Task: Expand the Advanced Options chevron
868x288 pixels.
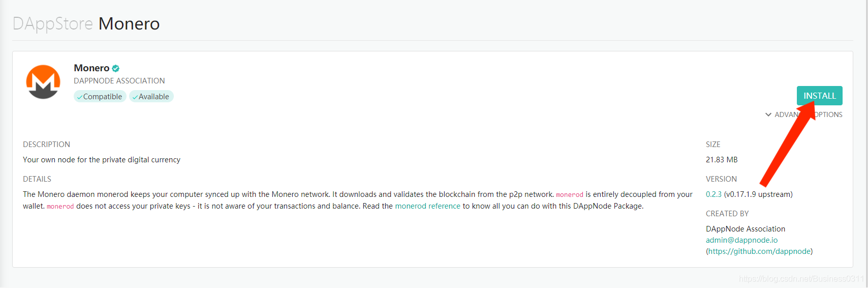Action: click(768, 115)
